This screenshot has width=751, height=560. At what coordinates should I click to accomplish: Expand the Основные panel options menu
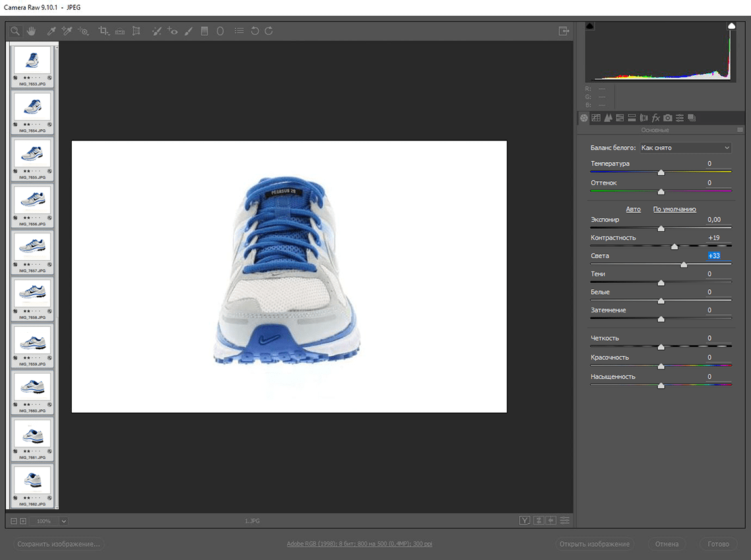click(x=740, y=130)
